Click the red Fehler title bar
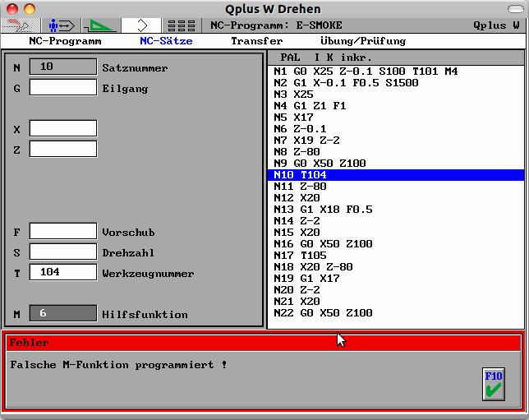The image size is (529, 420). [x=263, y=343]
